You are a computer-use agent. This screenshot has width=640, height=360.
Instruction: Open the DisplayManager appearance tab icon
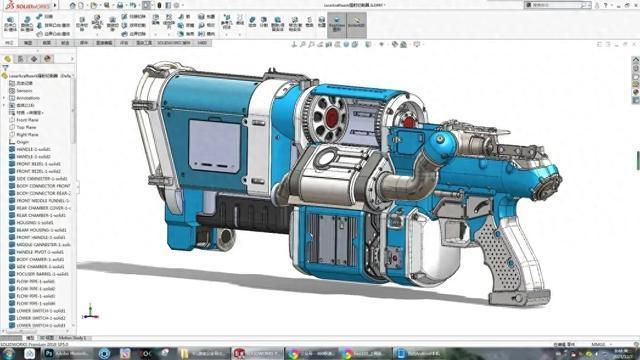[48, 59]
